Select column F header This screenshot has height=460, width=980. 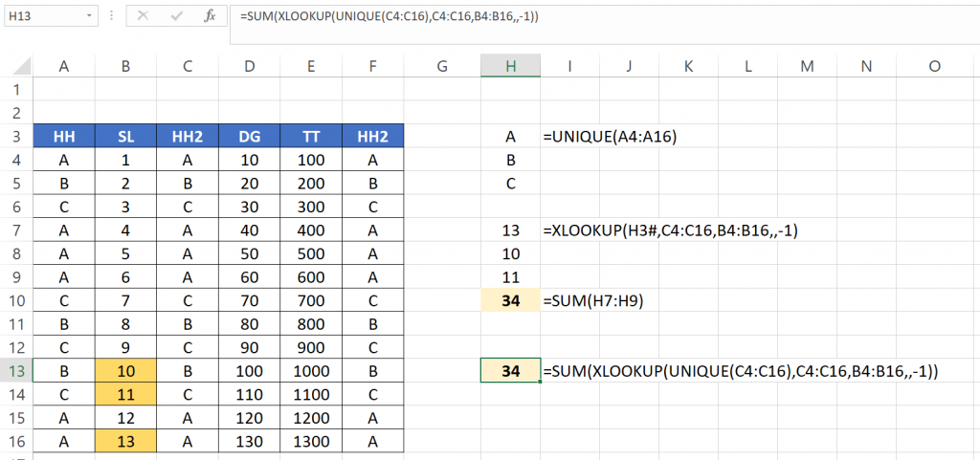click(x=373, y=66)
